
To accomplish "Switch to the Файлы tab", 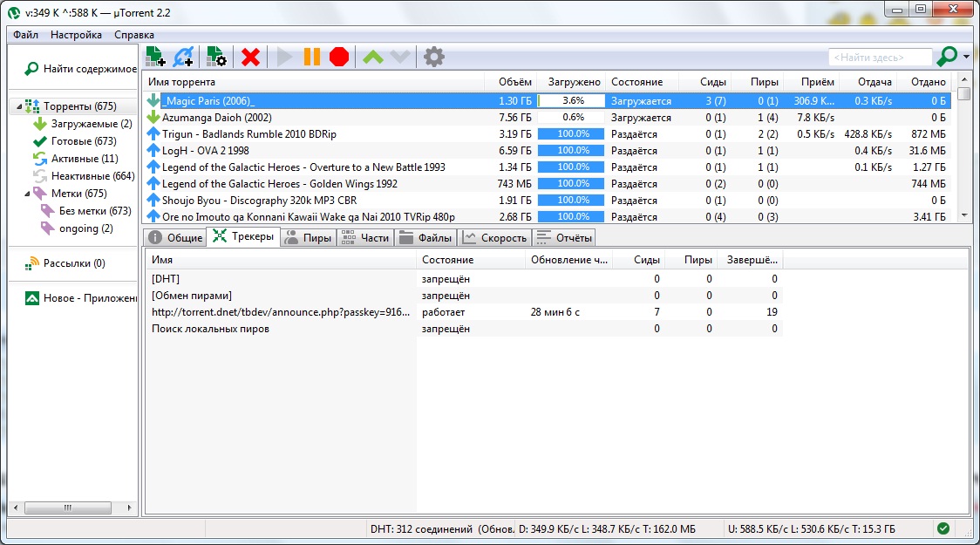I will pyautogui.click(x=425, y=237).
